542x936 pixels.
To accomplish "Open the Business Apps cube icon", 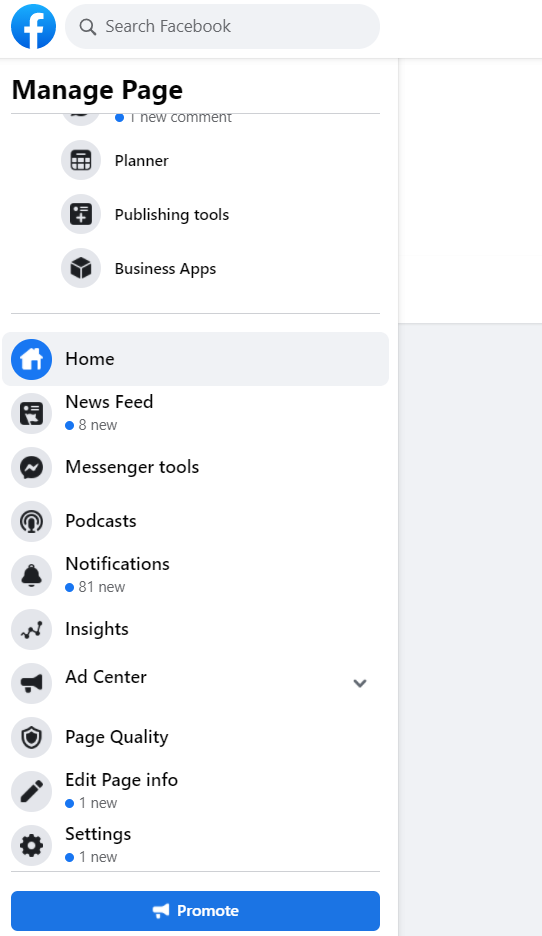I will 81,269.
